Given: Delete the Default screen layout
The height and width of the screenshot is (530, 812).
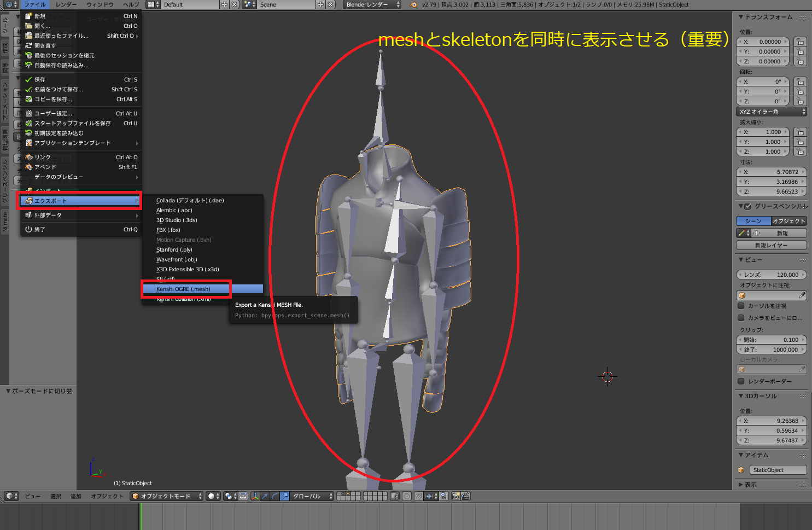Looking at the screenshot, I should pos(234,4).
